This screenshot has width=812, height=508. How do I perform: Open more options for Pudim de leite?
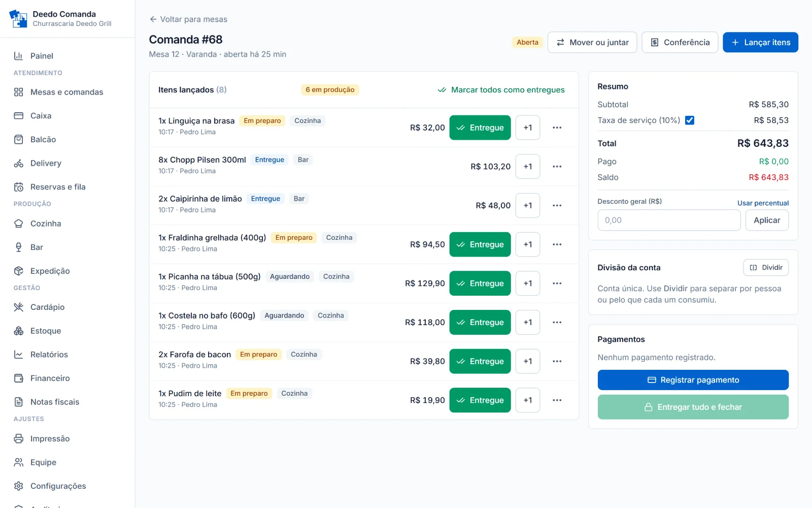click(557, 400)
